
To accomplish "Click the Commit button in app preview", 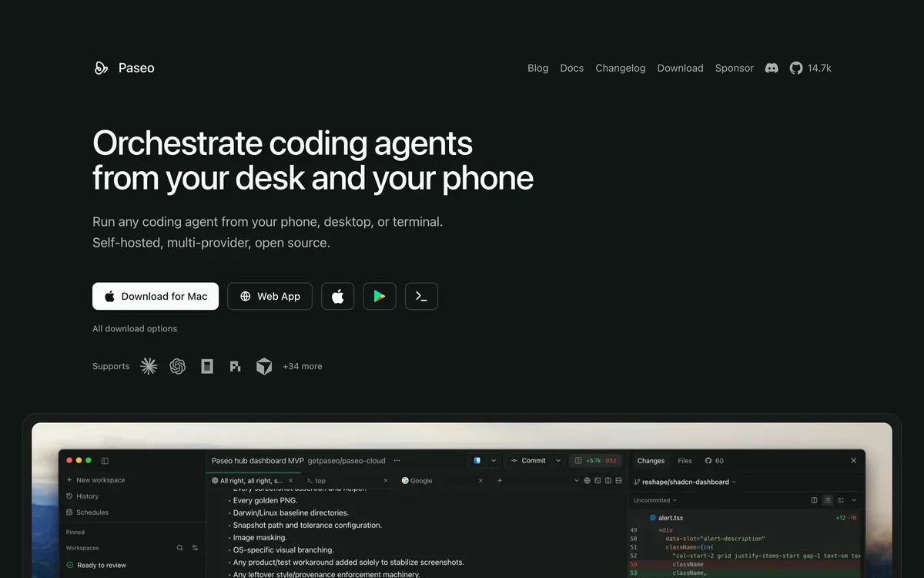I will [528, 461].
